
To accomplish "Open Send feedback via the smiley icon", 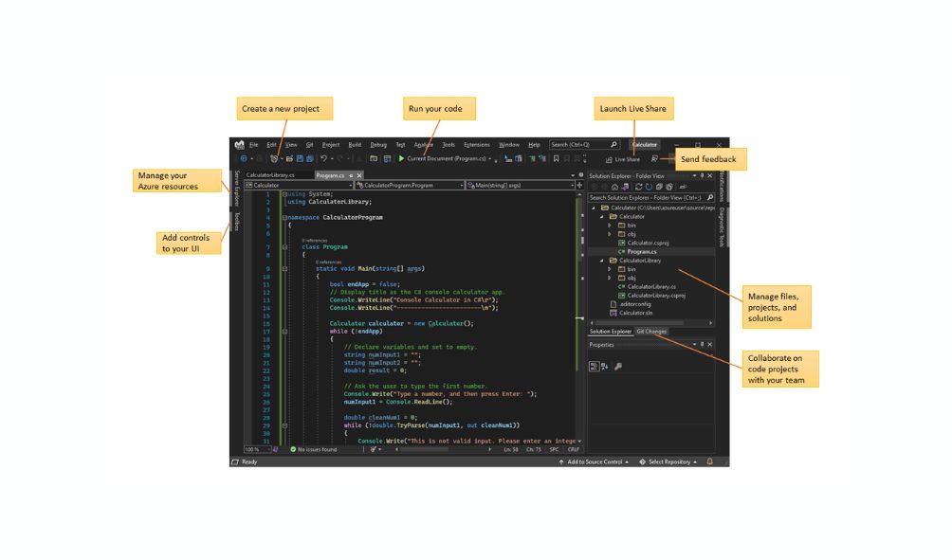I will pyautogui.click(x=654, y=158).
